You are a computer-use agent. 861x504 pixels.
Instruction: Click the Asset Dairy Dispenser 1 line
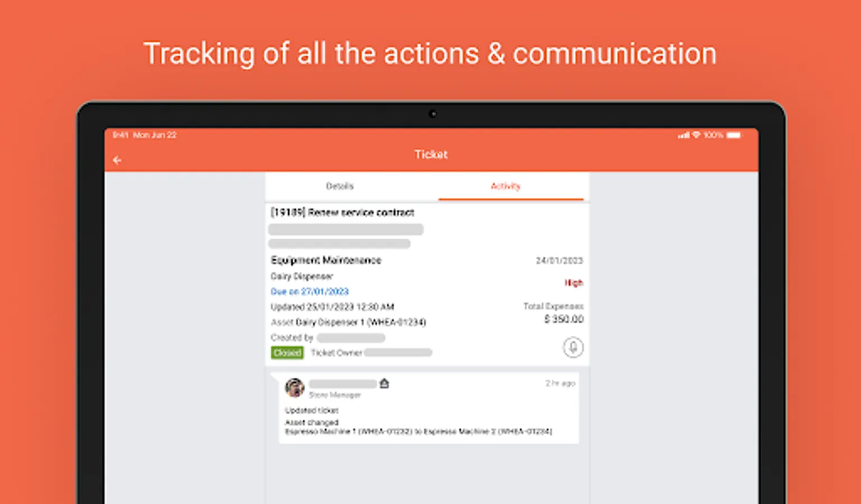348,322
